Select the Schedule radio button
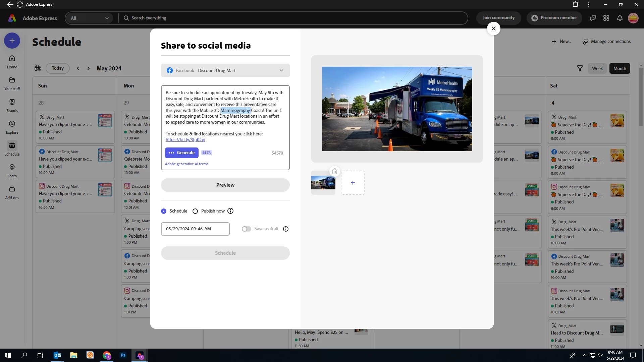 coord(164,211)
